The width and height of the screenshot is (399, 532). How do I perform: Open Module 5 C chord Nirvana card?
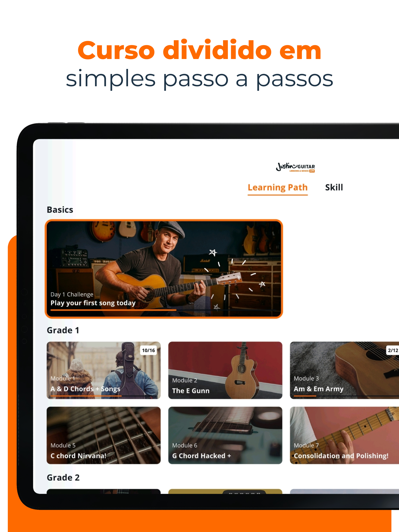(103, 435)
